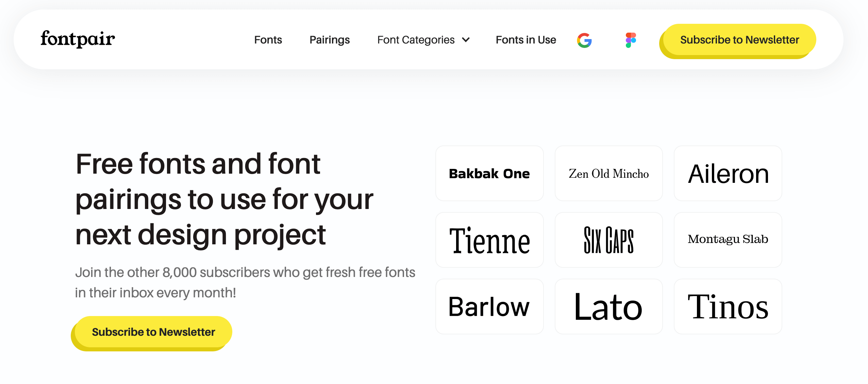Screen dimensions: 868x384
Task: Click the Montagu Slab font card
Action: coord(728,240)
